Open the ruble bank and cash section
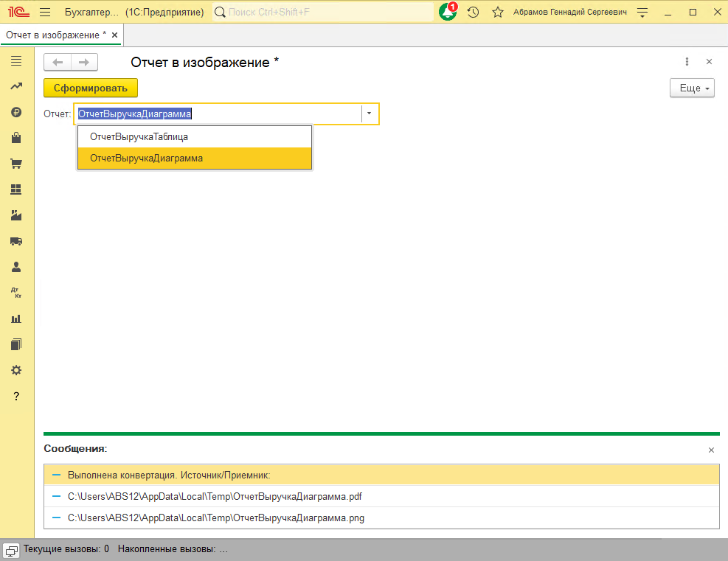Screen dimensions: 728x561 16,112
